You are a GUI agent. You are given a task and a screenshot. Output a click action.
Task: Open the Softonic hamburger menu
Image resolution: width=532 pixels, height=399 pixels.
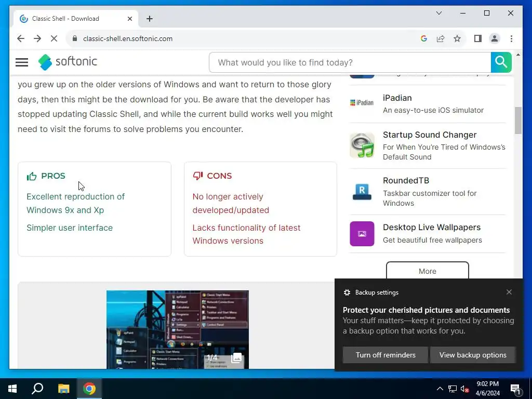22,62
